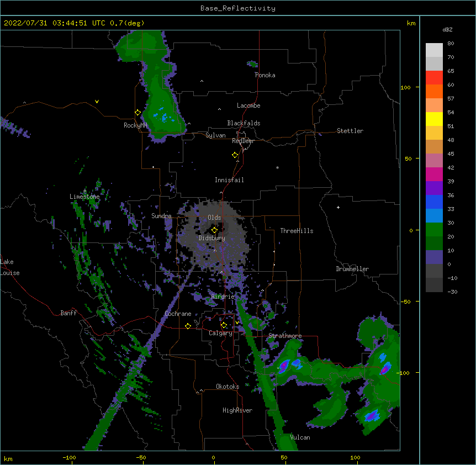
Task: Click the legend value 80
Action: [451, 44]
